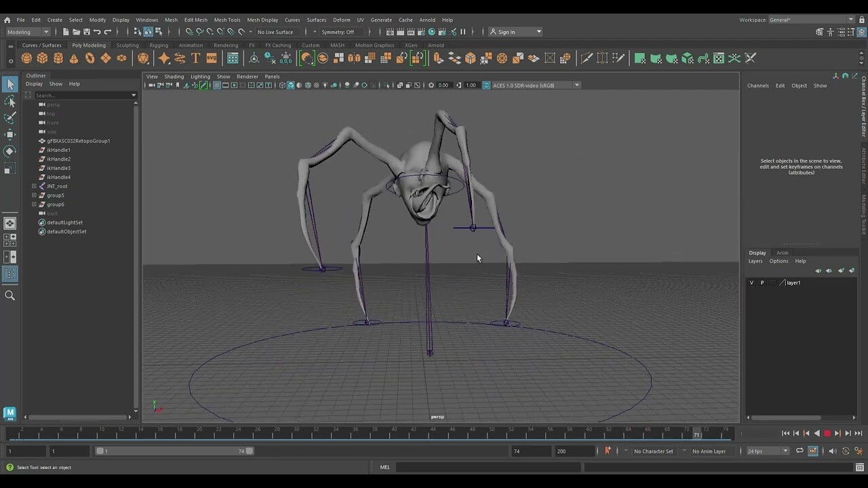Click inside the MEL command line field
Viewport: 868px width, 488px height.
488,467
